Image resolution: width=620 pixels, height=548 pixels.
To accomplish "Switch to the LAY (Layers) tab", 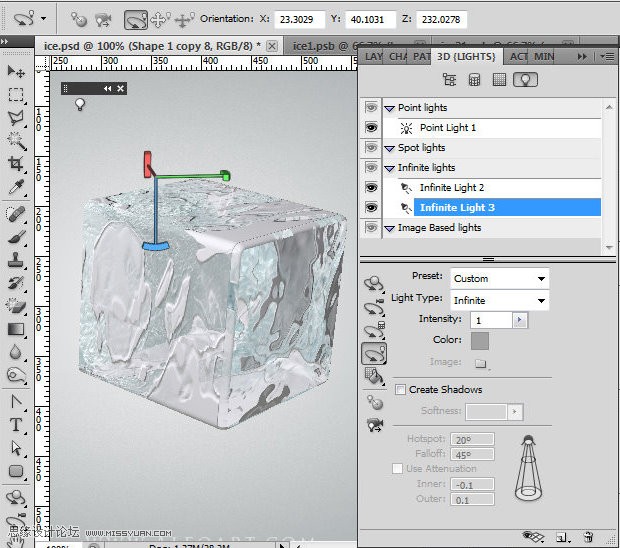I will tap(373, 57).
